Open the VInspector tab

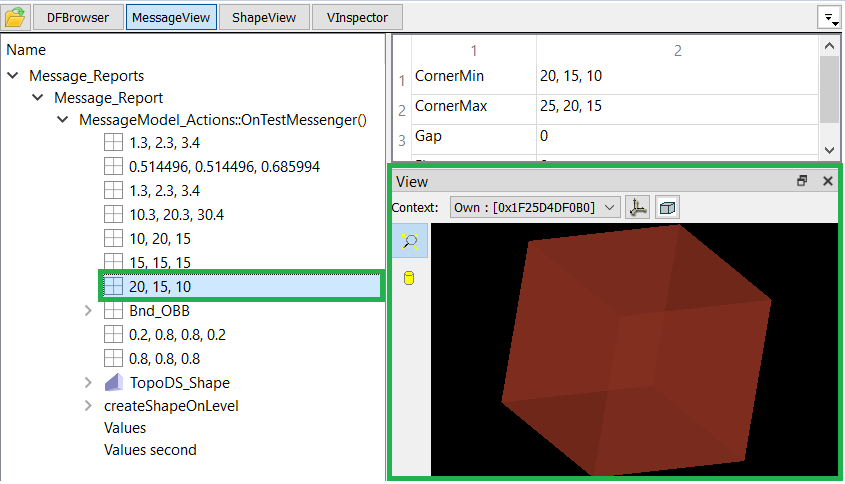[x=357, y=17]
